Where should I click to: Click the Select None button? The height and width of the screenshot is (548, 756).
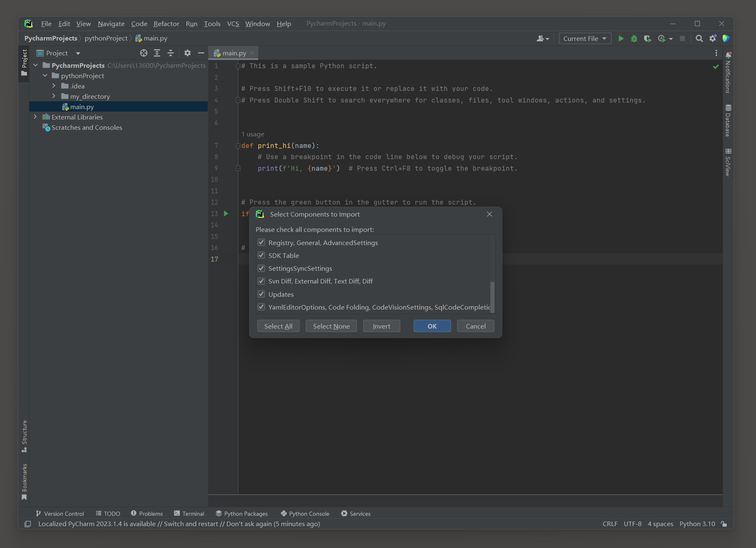[x=331, y=326]
